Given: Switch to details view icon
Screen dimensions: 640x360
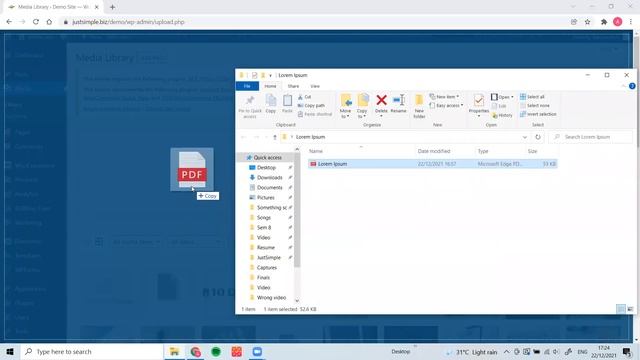Looking at the screenshot, I should [621, 309].
